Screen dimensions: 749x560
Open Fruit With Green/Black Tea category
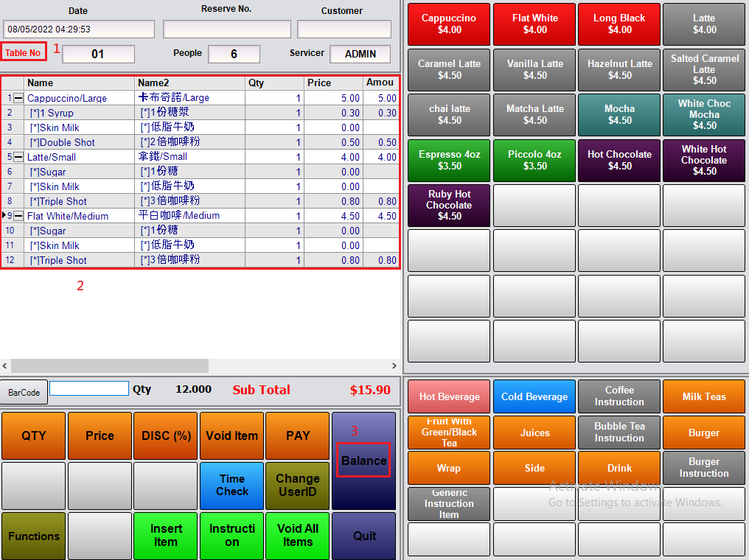click(x=449, y=433)
